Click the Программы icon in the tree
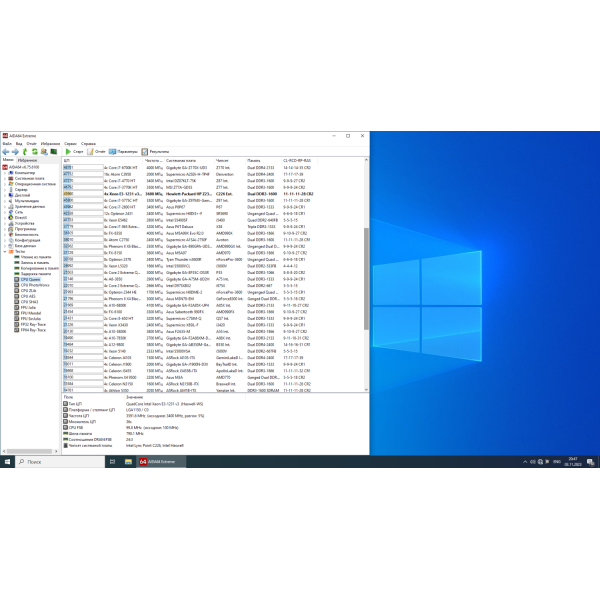The height and width of the screenshot is (600, 600). tap(11, 229)
